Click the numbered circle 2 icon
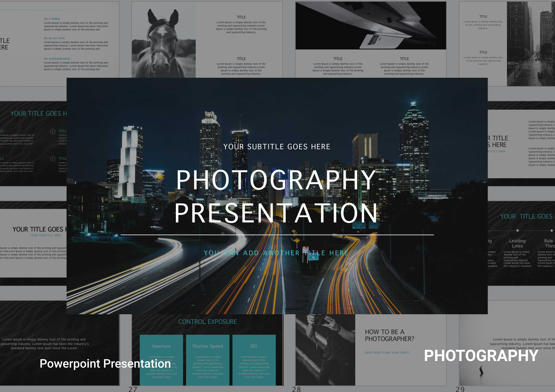This screenshot has width=555, height=392. [x=53, y=131]
